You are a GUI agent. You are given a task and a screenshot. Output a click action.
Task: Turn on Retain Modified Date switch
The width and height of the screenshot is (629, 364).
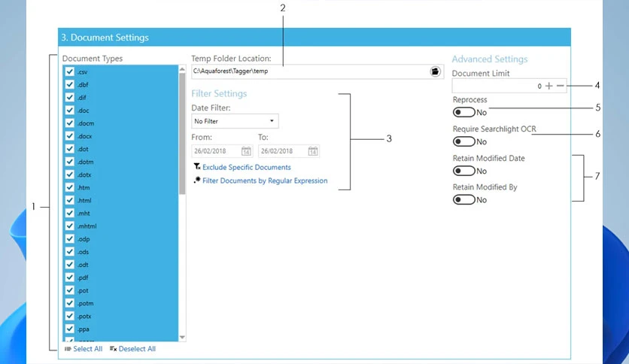point(463,171)
